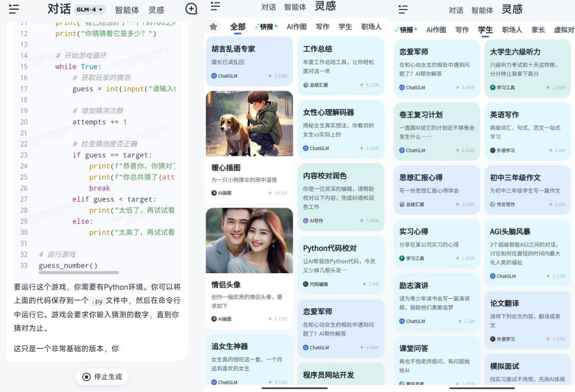Open the side menu left of 对话 GLM-4

point(13,9)
